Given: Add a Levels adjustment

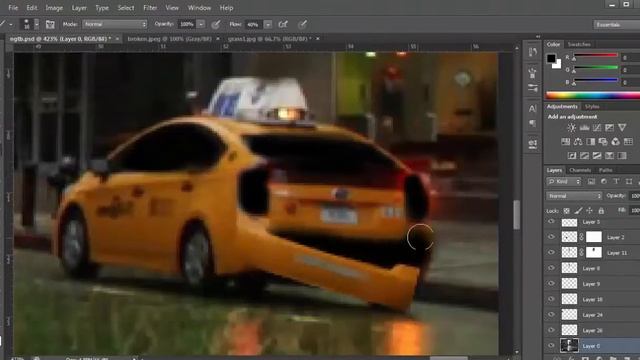Looking at the screenshot, I should click(x=584, y=128).
